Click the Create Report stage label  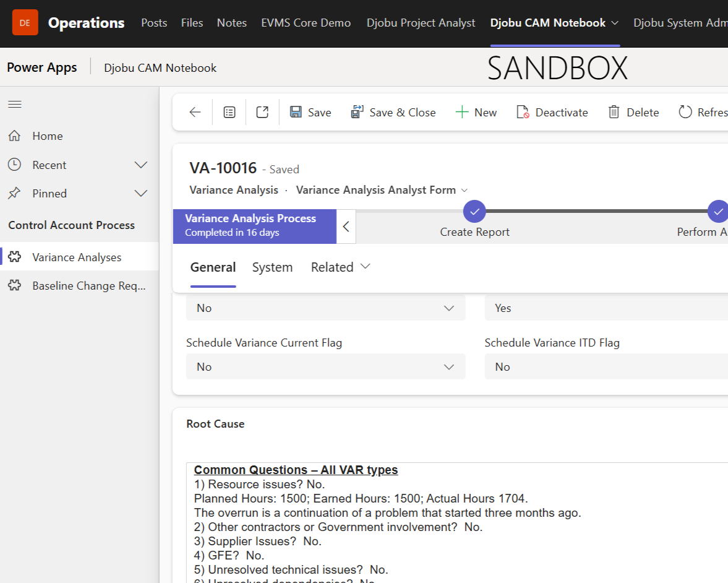pyautogui.click(x=474, y=232)
